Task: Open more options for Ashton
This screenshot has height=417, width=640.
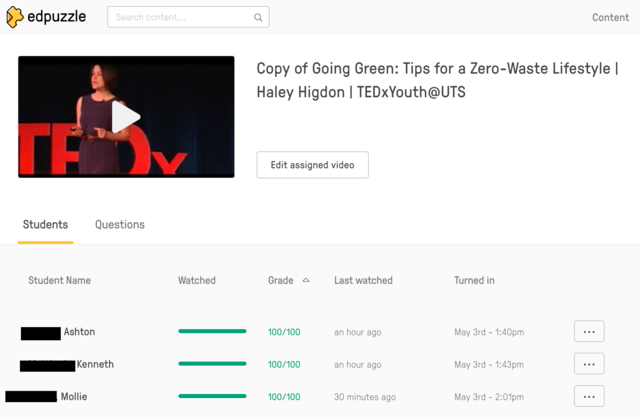Action: 589,331
